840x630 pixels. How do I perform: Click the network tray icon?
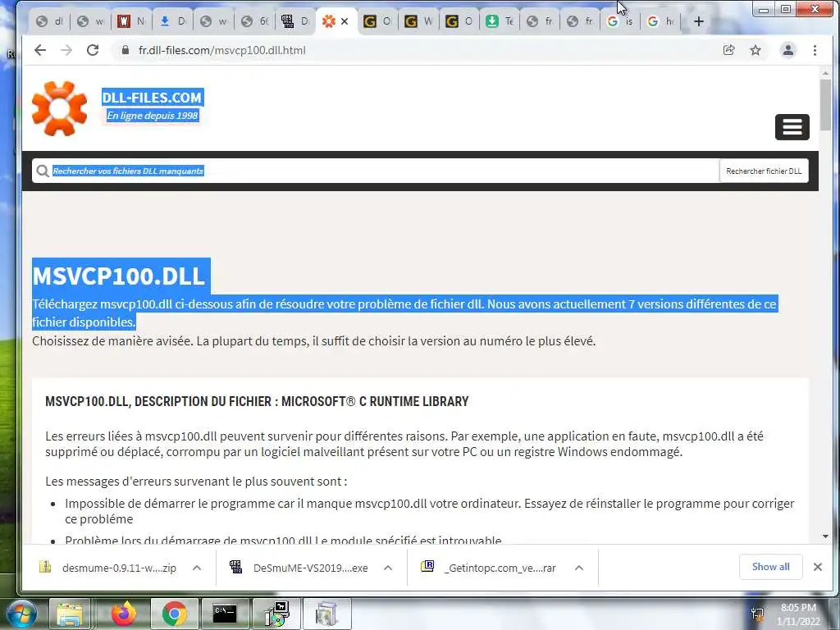(757, 614)
